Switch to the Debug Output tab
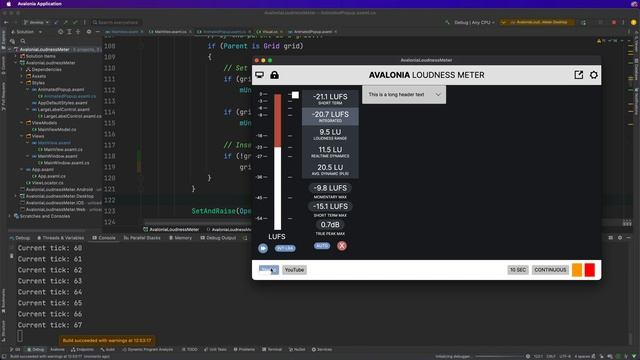 (218, 238)
